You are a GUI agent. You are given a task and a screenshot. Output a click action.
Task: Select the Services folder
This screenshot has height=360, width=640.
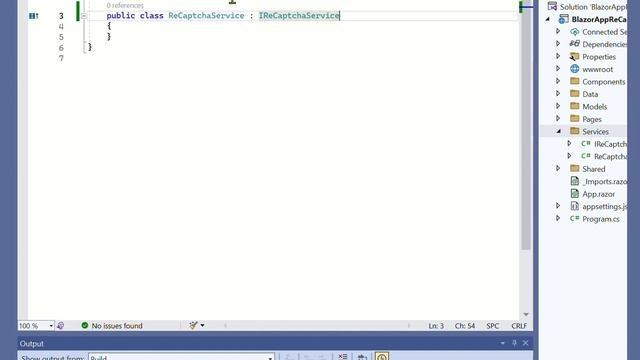(x=595, y=131)
